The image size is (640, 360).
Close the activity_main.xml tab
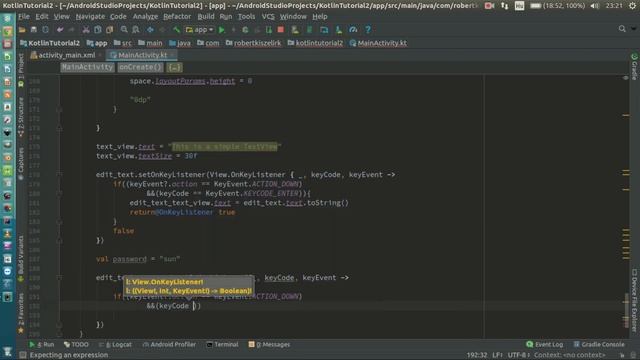tap(100, 55)
